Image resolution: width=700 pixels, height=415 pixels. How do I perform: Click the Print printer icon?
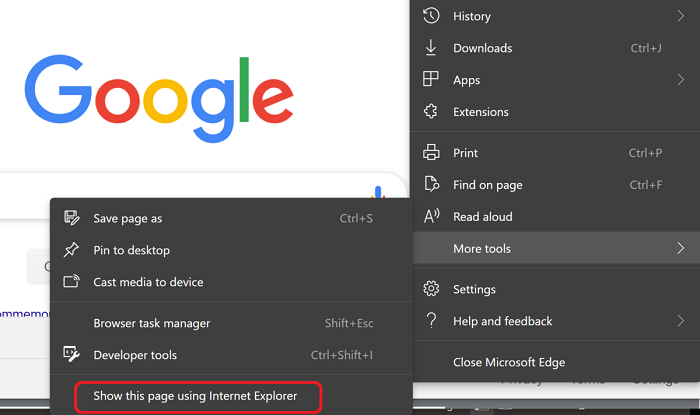431,152
